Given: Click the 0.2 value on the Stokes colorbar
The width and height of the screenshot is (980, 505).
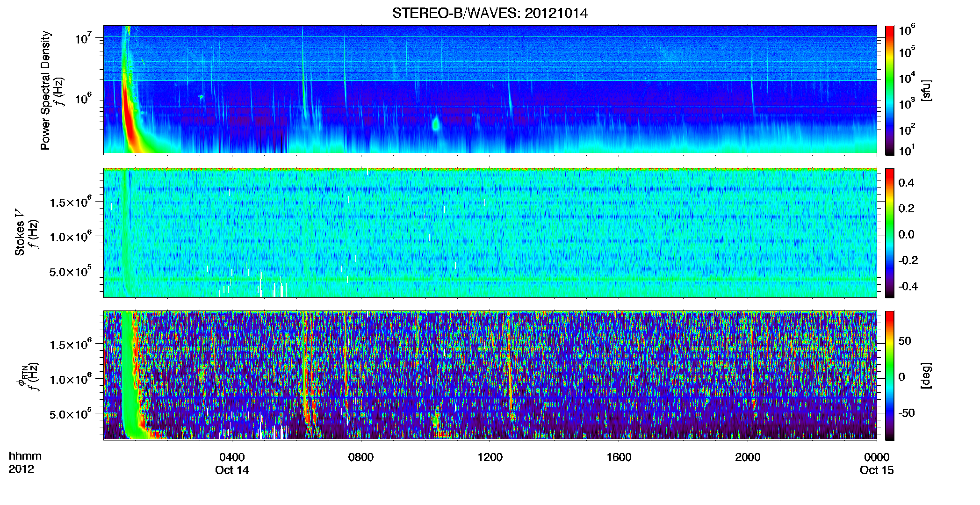Looking at the screenshot, I should [906, 209].
